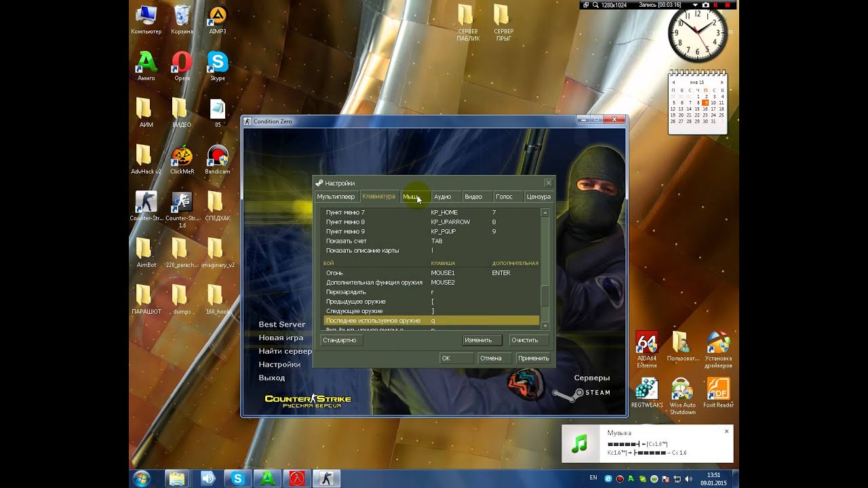Select the dumps folder icon
Viewport: 868px width, 488px height.
point(182,300)
